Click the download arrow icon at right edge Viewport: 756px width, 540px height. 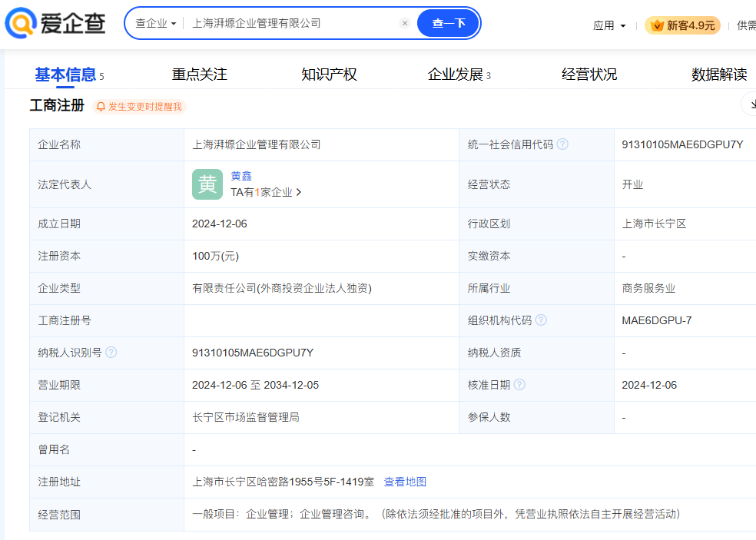click(x=749, y=104)
